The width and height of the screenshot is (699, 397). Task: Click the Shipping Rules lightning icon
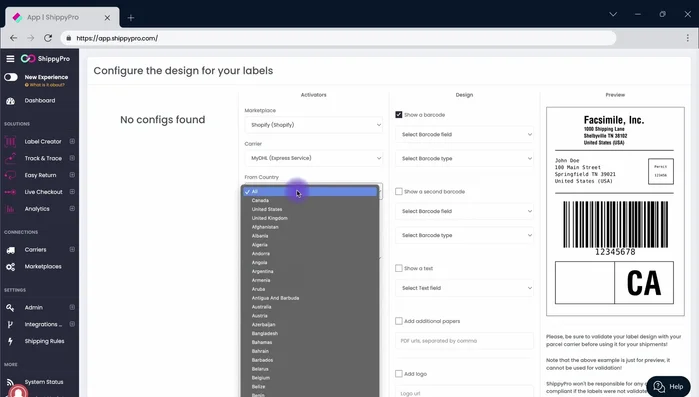(10, 341)
